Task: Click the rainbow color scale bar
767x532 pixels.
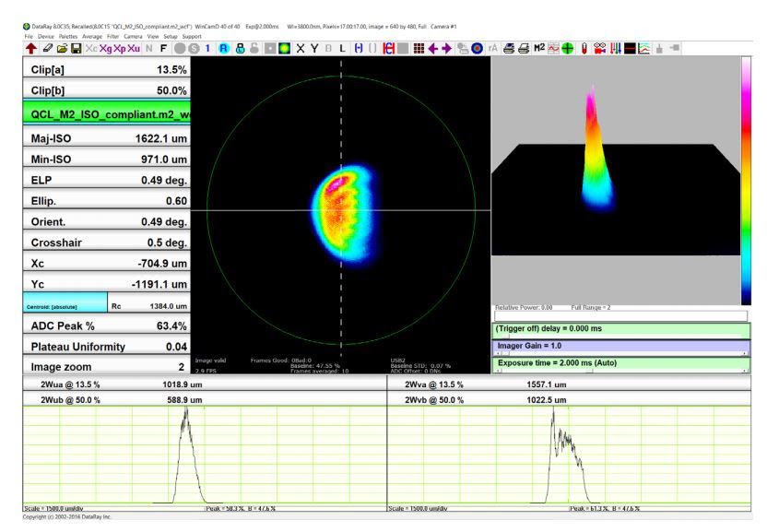Action: [746, 181]
